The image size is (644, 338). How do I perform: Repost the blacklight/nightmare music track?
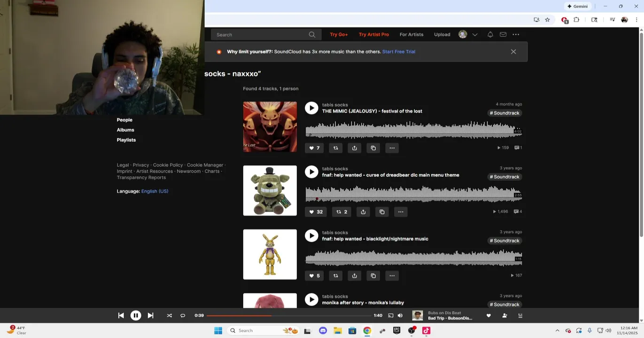tap(335, 276)
